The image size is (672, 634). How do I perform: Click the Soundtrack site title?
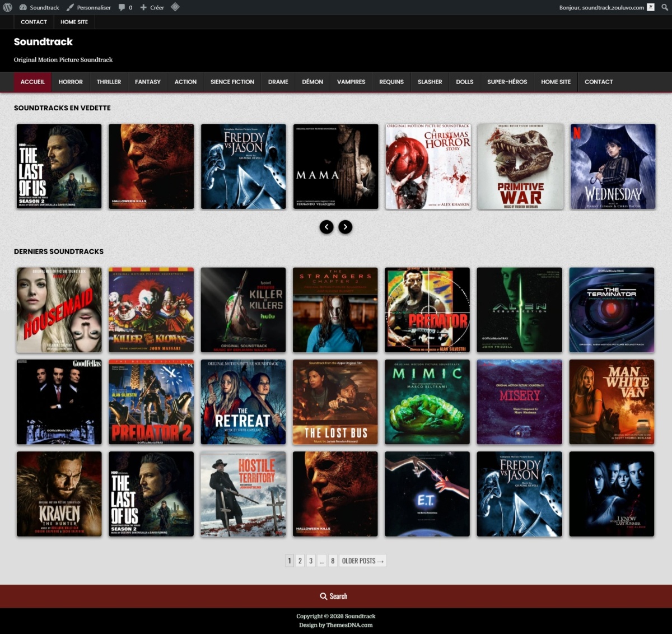click(43, 41)
